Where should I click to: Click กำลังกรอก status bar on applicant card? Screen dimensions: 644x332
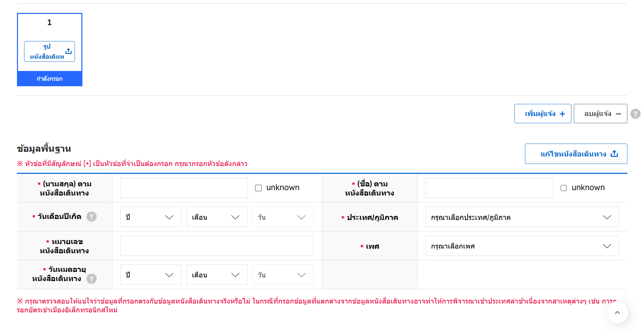pos(50,79)
